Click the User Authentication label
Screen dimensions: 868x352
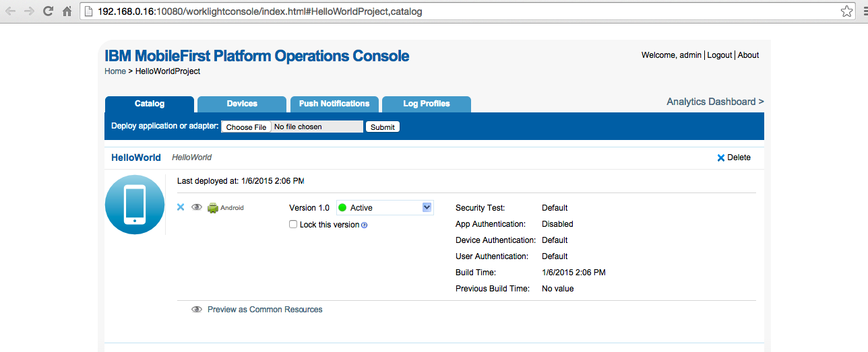tap(492, 256)
